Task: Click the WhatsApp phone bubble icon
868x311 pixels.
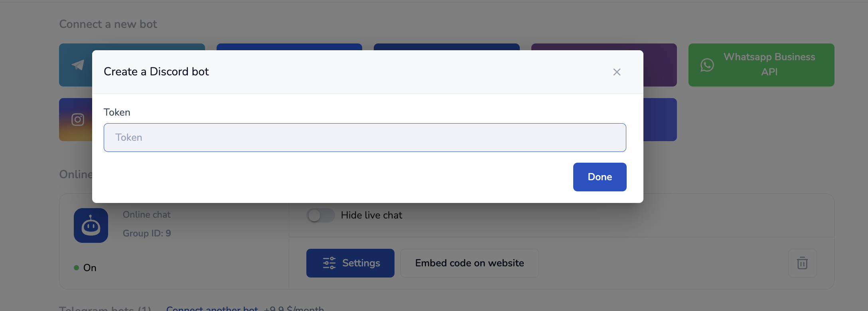Action: point(707,65)
